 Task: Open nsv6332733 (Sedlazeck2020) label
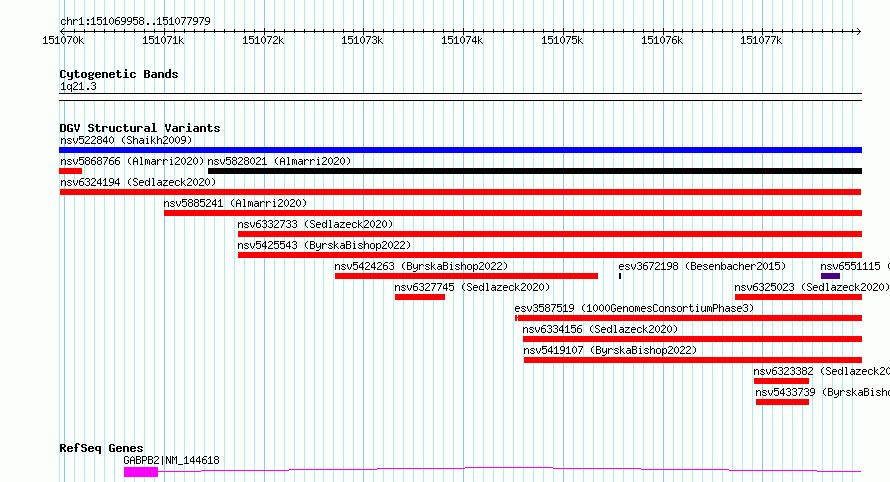tap(315, 224)
